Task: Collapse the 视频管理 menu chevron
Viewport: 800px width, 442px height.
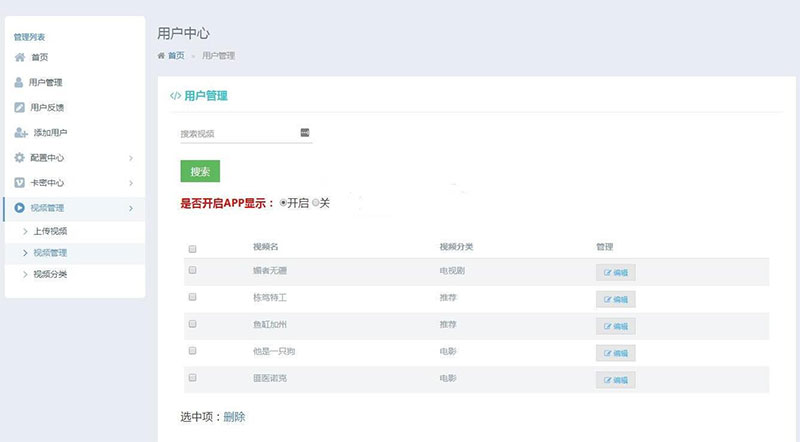Action: 131,208
